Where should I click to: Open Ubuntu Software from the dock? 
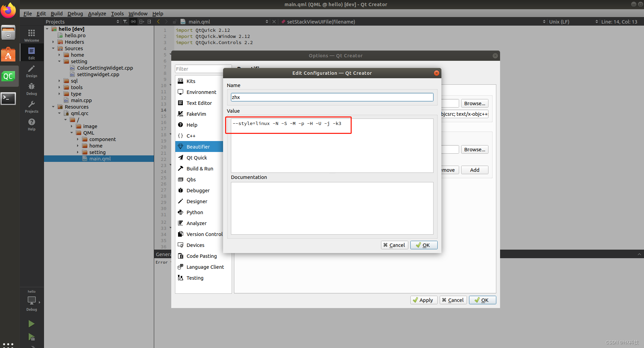tap(8, 55)
